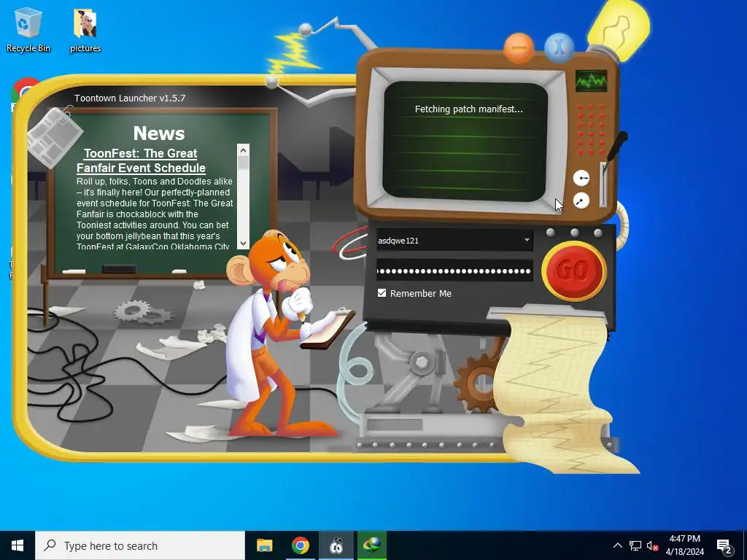Viewport: 747px width, 560px height.
Task: Click the Fetching patch manifest status text
Action: click(x=469, y=109)
